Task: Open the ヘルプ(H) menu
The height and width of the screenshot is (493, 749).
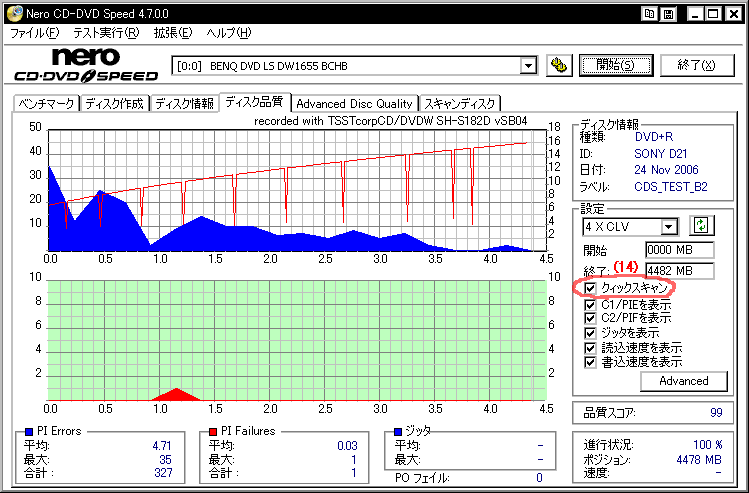Action: click(x=229, y=33)
